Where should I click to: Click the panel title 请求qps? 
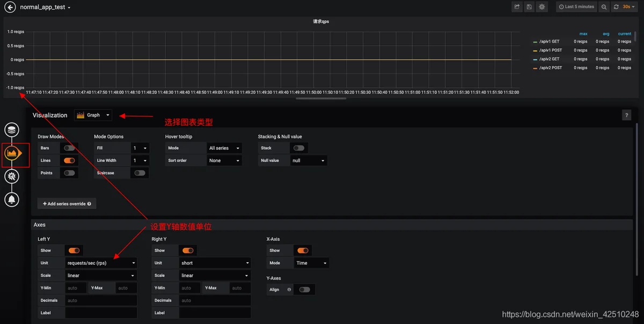[321, 22]
